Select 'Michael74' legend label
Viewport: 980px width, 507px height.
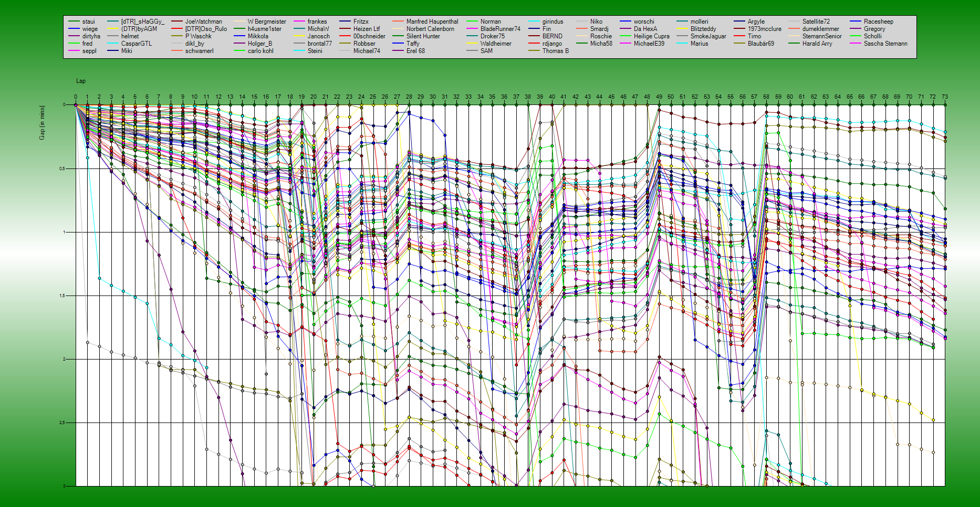click(x=360, y=51)
